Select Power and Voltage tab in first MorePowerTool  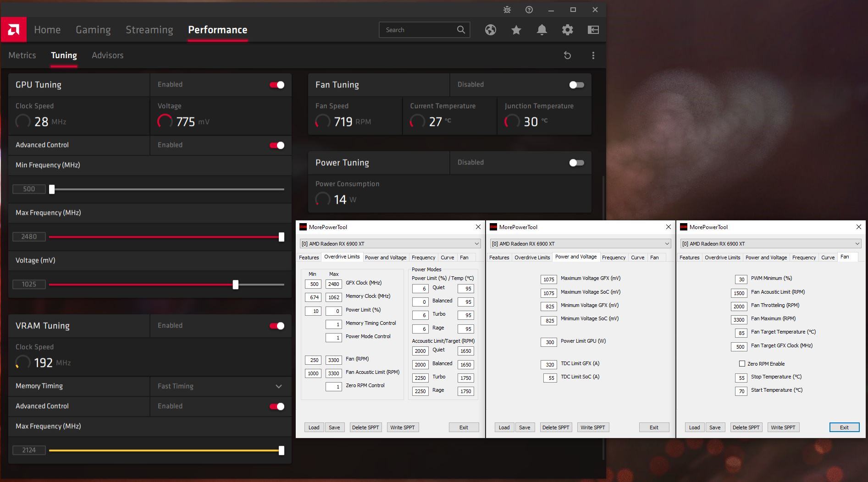pos(386,257)
